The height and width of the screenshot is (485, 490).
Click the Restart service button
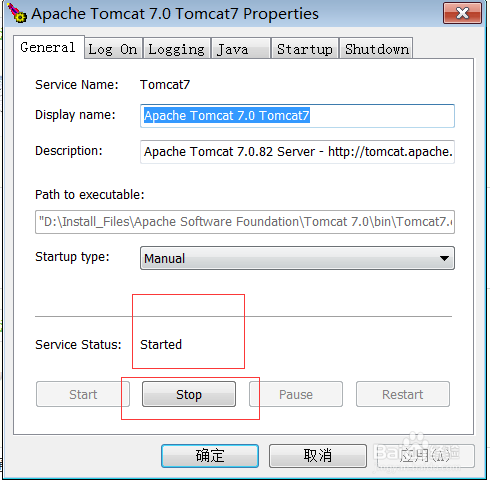coord(403,394)
